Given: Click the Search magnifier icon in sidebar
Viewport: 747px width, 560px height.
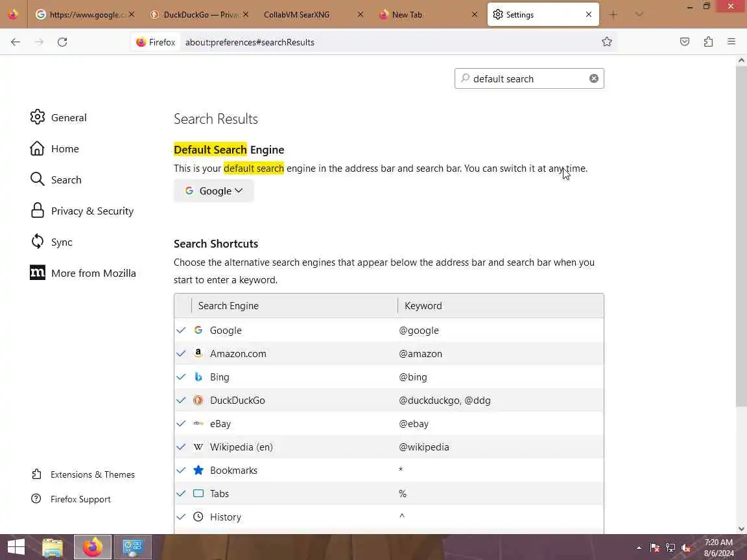Looking at the screenshot, I should pos(37,180).
